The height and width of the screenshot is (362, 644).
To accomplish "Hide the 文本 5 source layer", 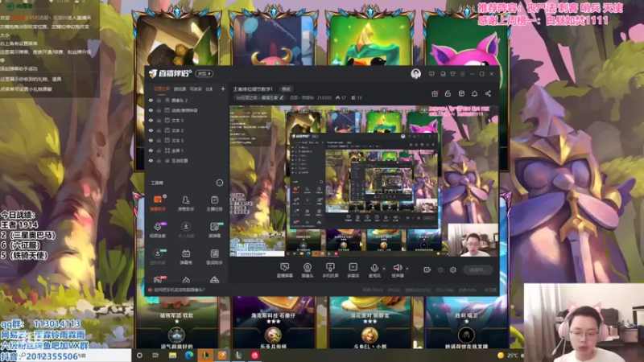I will coord(151,120).
